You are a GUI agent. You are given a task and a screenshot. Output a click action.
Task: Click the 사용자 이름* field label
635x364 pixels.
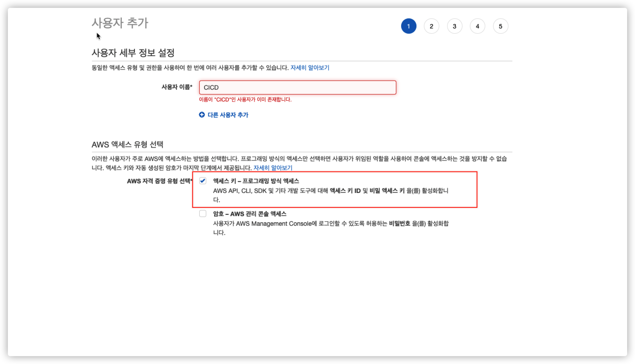177,87
